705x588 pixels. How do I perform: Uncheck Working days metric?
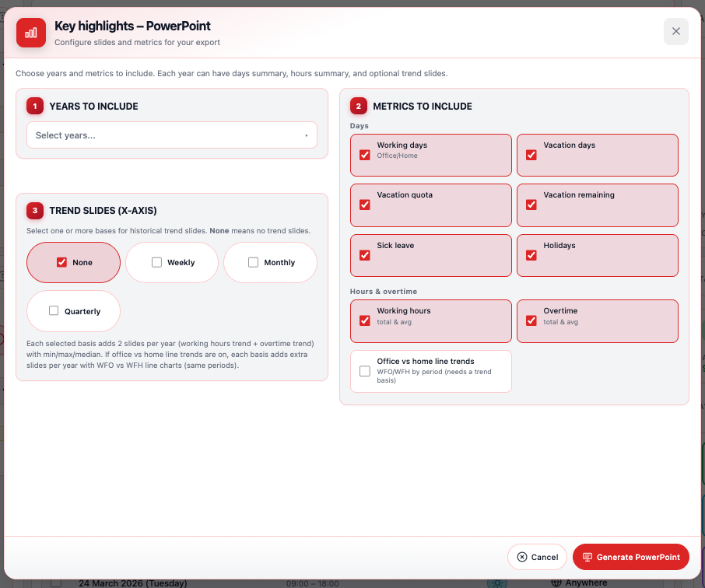(365, 155)
